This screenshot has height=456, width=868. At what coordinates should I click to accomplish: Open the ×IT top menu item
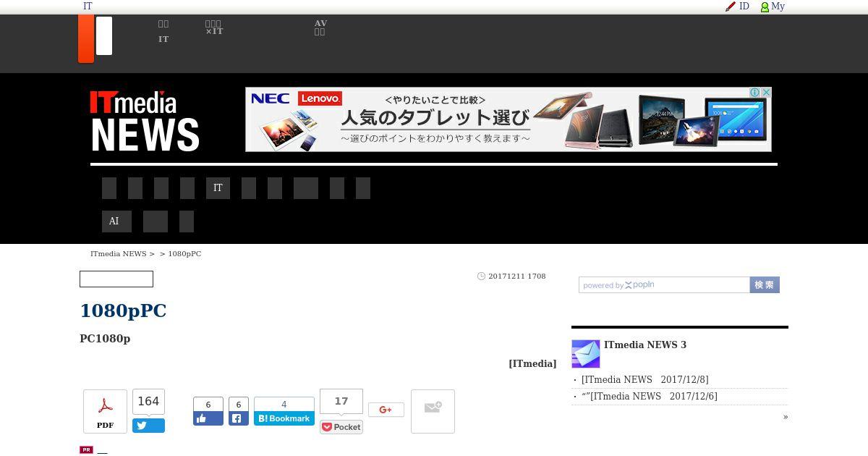pos(214,28)
